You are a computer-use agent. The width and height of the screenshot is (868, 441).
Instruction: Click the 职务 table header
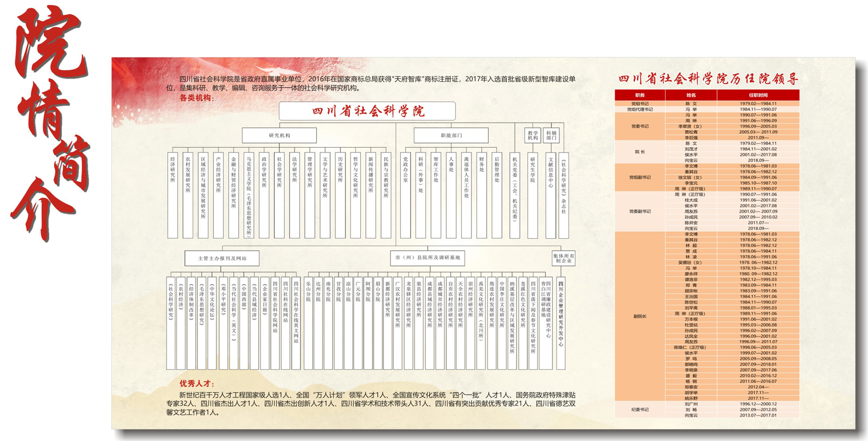tap(640, 95)
